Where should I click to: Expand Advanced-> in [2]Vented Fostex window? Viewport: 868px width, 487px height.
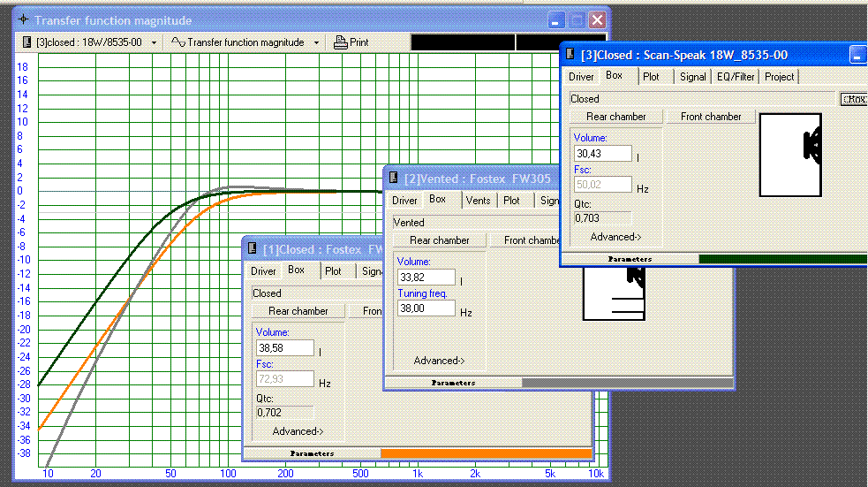[x=439, y=361]
